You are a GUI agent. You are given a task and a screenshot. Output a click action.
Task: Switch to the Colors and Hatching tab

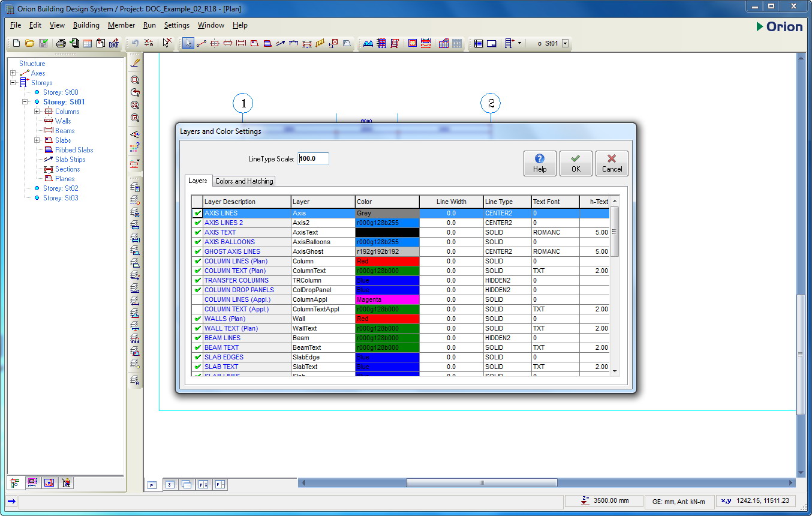point(244,181)
